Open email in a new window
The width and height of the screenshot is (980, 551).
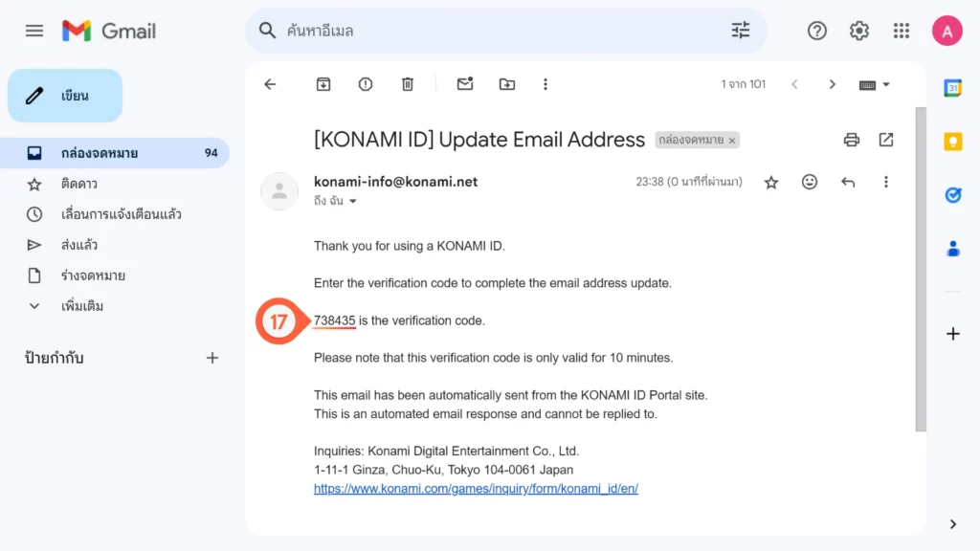point(886,140)
